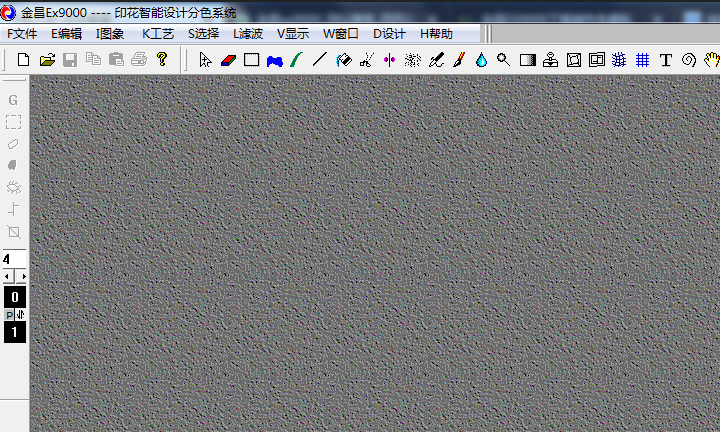Select the straight line tool
720x432 pixels.
[320, 59]
